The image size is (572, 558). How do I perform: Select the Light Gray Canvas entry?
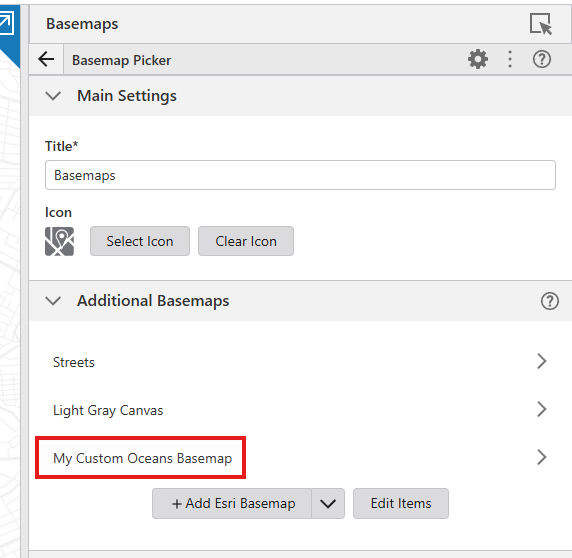coord(300,410)
